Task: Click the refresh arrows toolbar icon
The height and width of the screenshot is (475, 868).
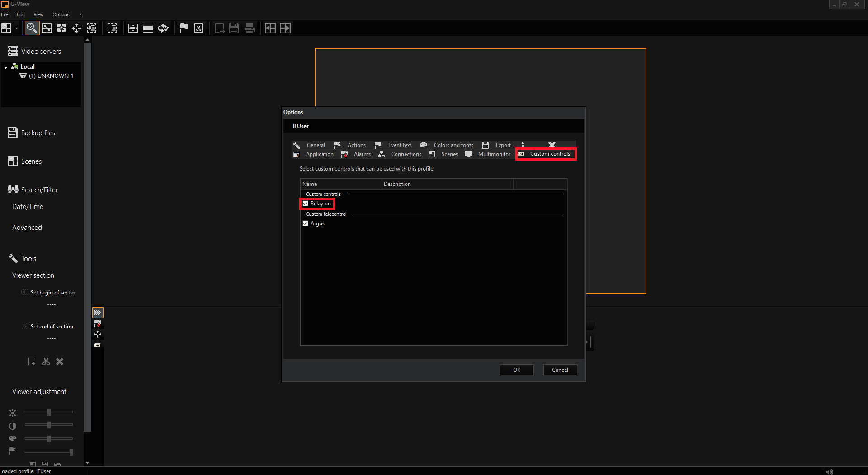Action: coord(163,28)
